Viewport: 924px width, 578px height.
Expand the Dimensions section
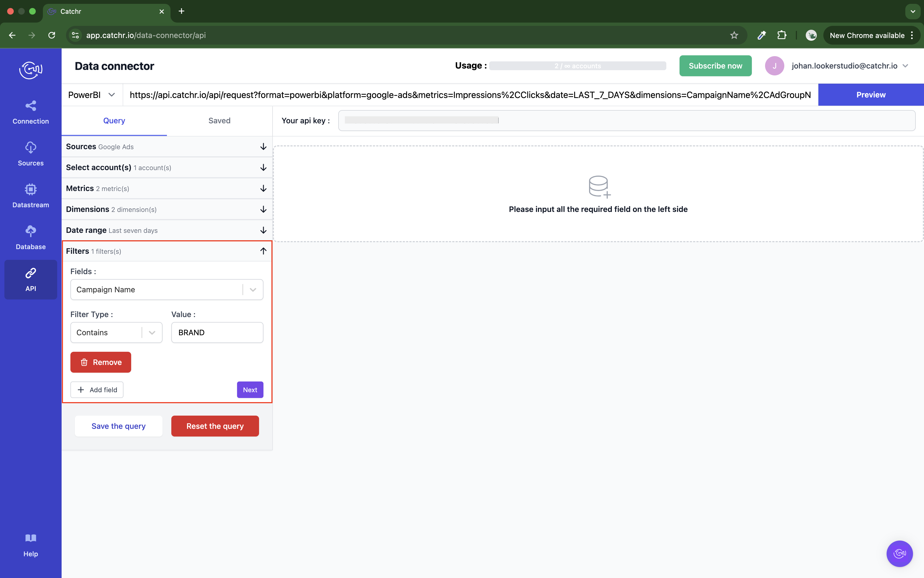point(166,209)
